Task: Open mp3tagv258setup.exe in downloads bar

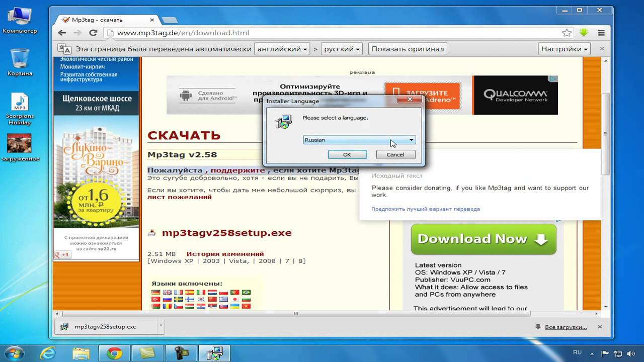Action: 105,326
